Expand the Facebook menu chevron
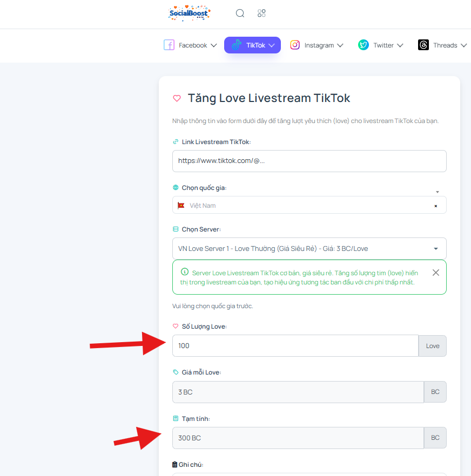The width and height of the screenshot is (471, 476). point(214,45)
